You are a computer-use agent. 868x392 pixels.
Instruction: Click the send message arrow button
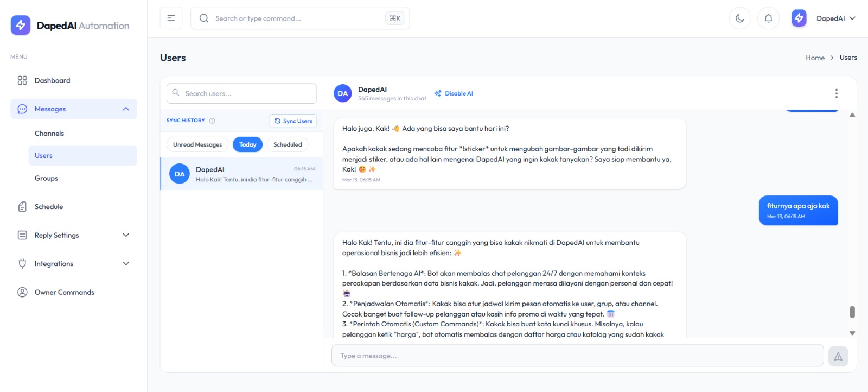(838, 356)
